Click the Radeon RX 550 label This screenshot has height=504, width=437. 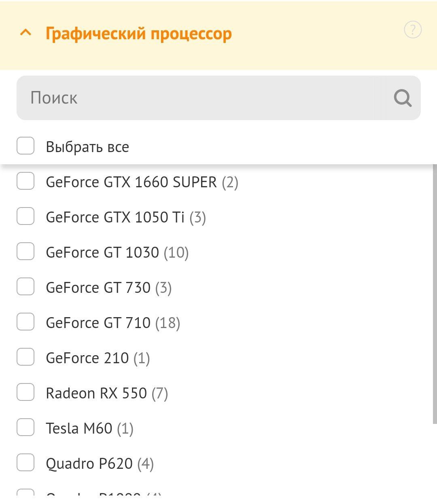(96, 393)
